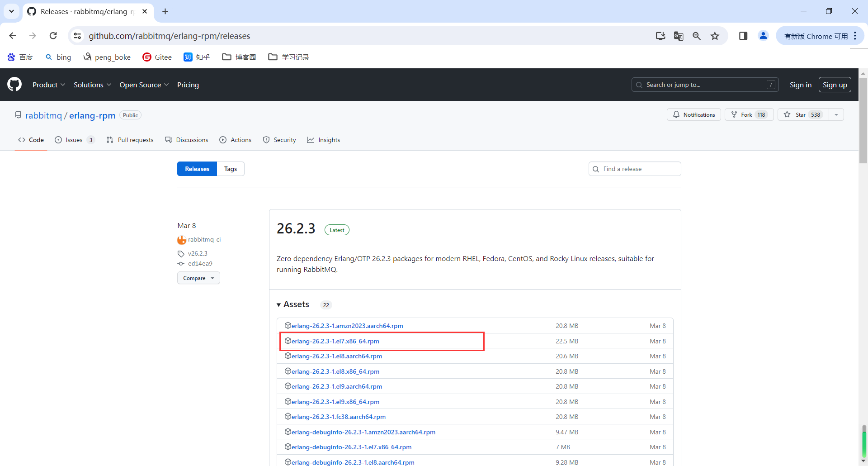
Task: Go back with the browser back arrow
Action: pos(13,36)
